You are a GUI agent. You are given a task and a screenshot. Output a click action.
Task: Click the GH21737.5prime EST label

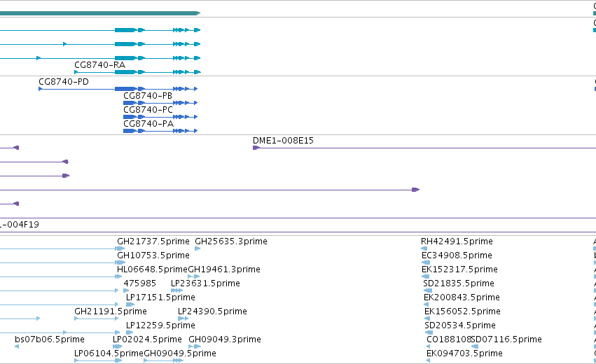pos(153,241)
